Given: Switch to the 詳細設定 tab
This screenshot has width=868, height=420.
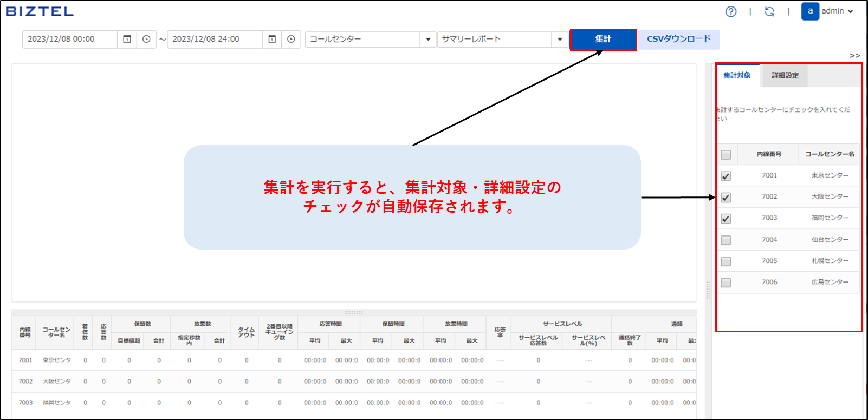Looking at the screenshot, I should (x=785, y=76).
